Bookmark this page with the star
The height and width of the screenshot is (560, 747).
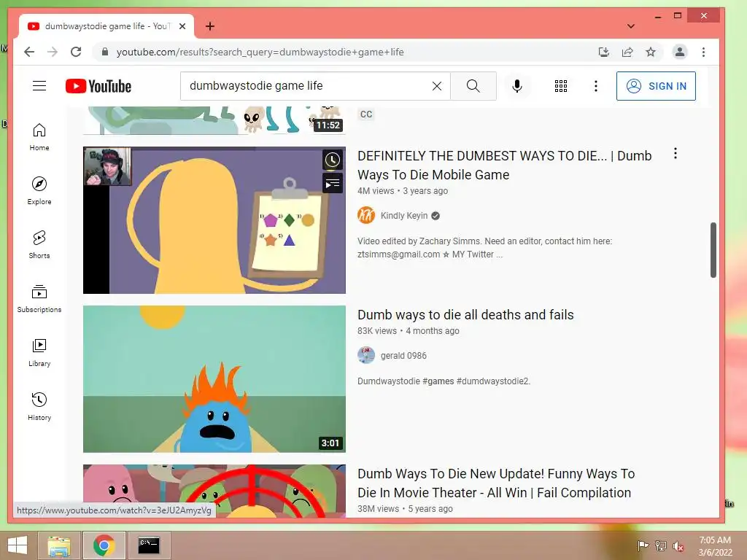(x=650, y=52)
